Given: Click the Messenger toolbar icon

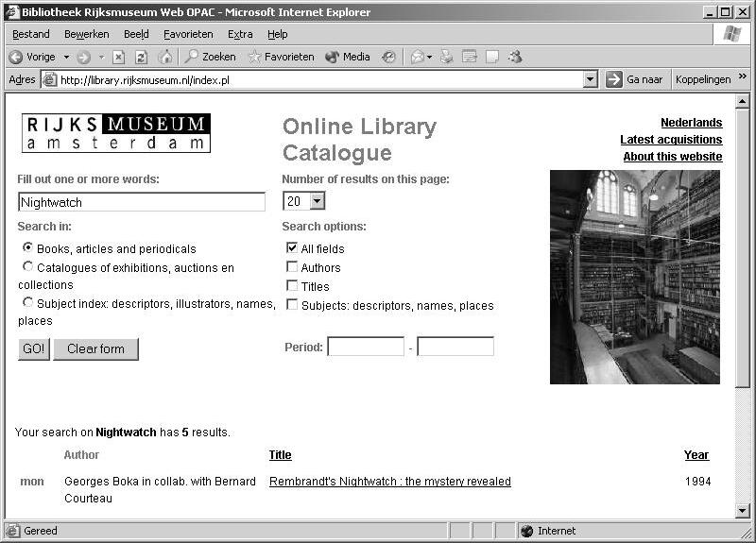Looking at the screenshot, I should (515, 57).
